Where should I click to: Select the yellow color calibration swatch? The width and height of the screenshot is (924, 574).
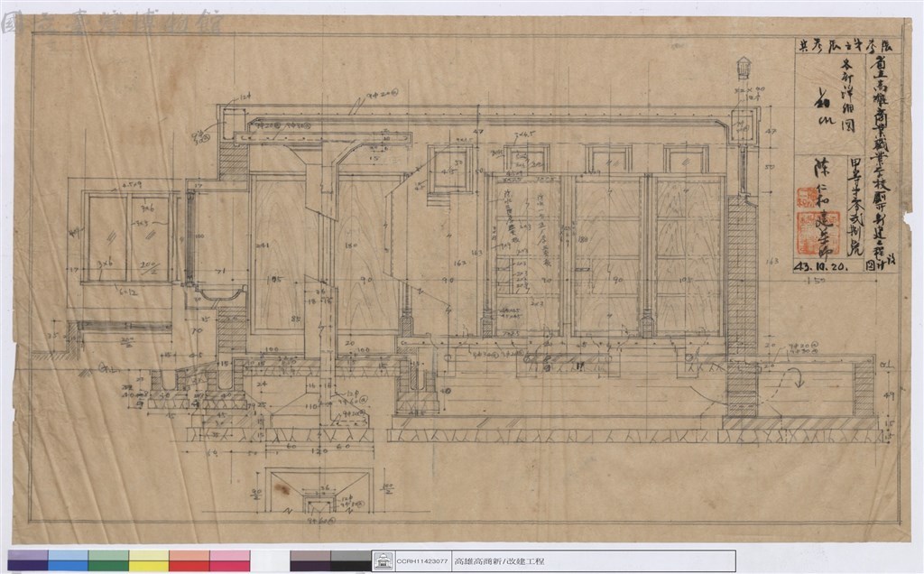click(149, 560)
